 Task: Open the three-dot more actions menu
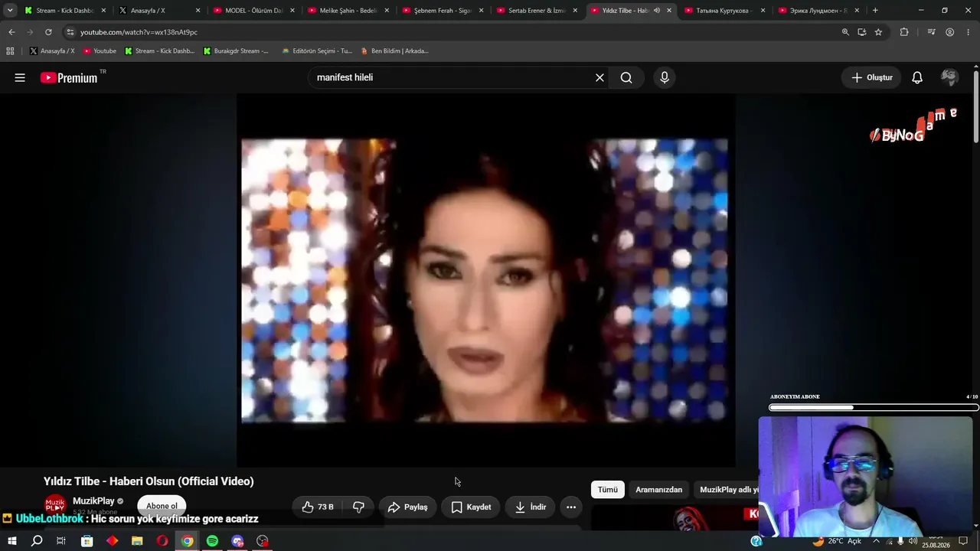[x=571, y=507]
